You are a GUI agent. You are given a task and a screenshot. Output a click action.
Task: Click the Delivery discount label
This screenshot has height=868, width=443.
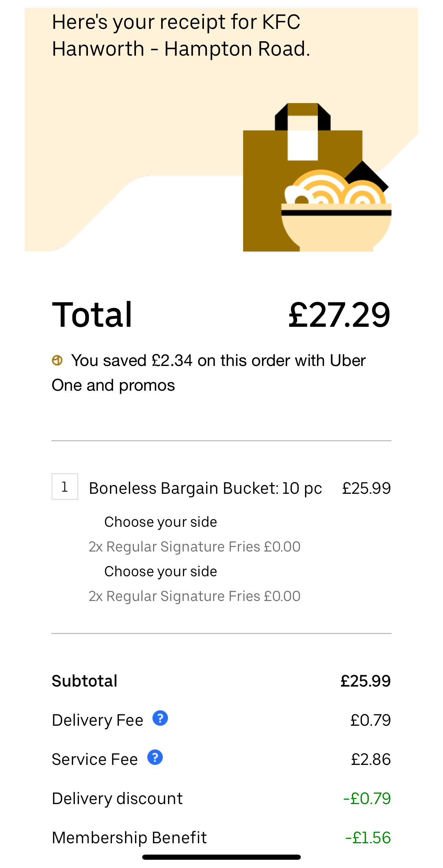117,799
